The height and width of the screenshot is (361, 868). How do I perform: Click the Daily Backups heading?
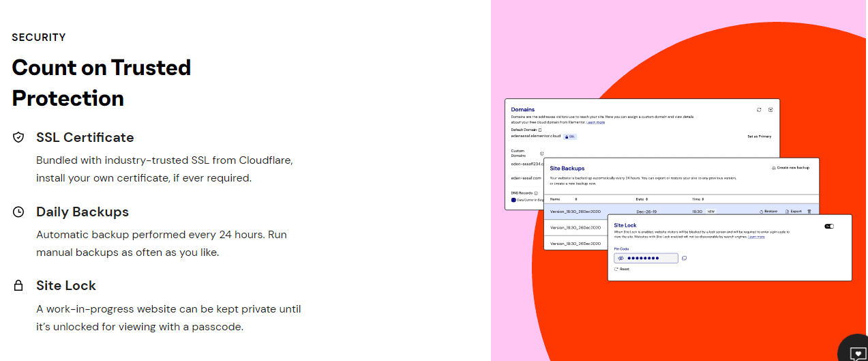pyautogui.click(x=83, y=212)
